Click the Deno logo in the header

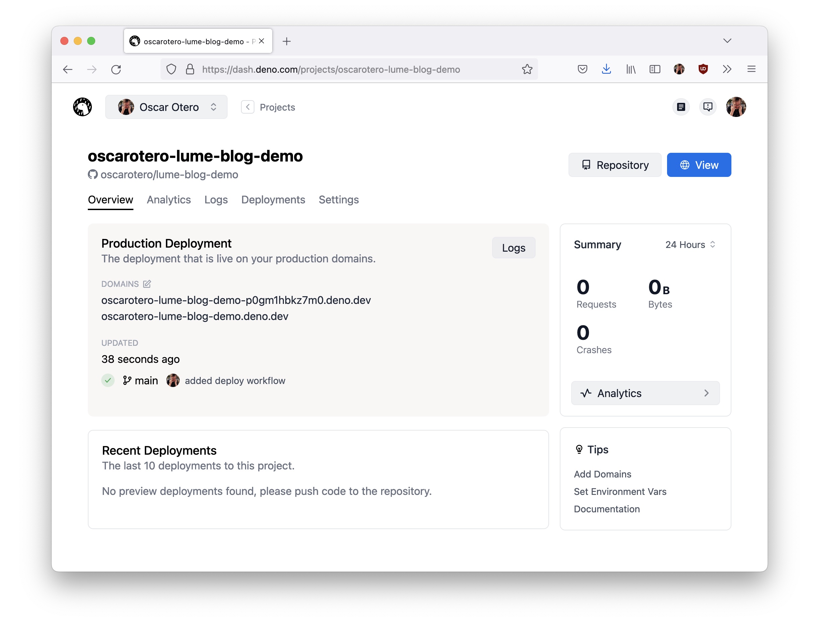[82, 107]
